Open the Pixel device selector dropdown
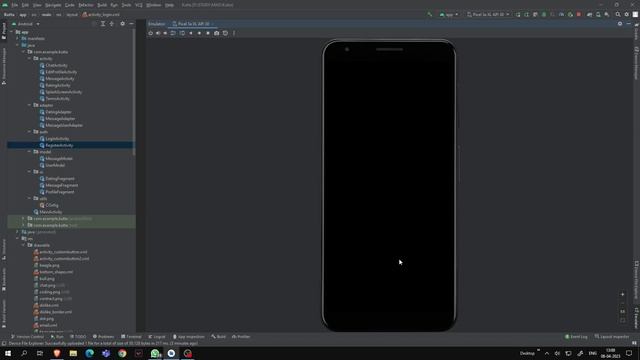Viewport: 640px width, 360px height. pyautogui.click(x=488, y=15)
